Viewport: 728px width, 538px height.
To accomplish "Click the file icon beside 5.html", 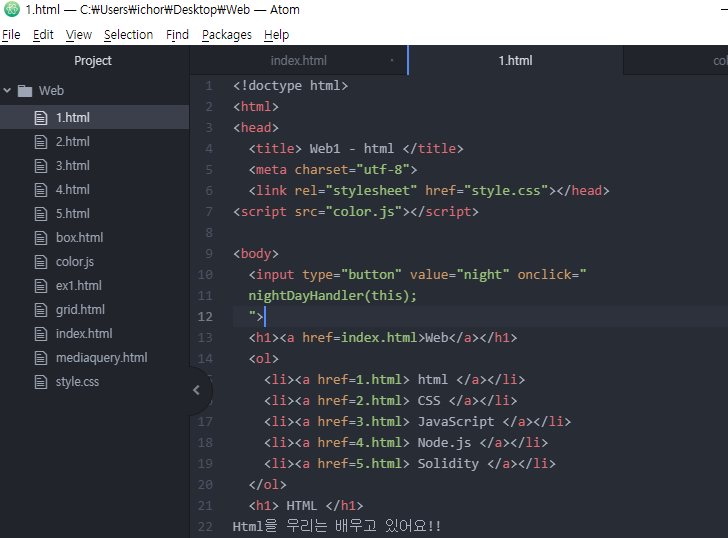I will [41, 214].
